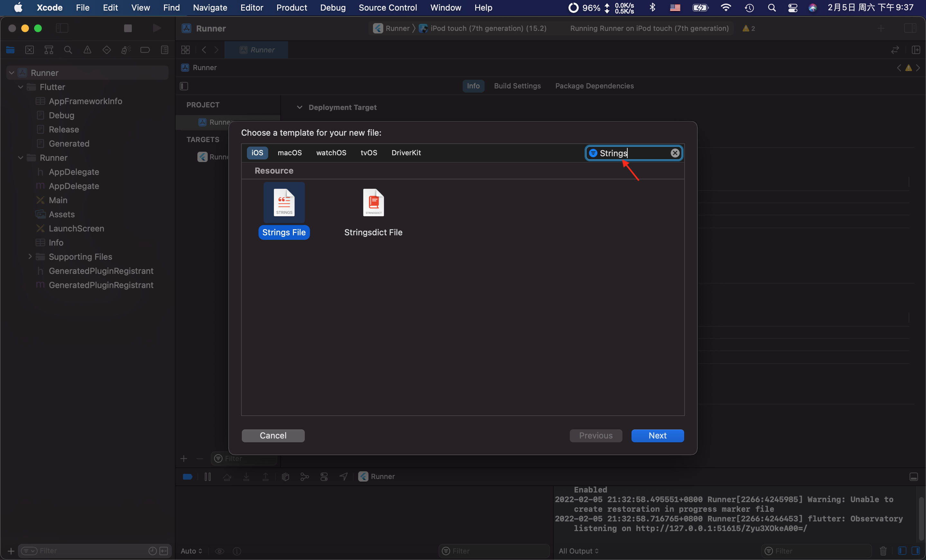Viewport: 926px width, 560px height.
Task: Click Cancel in the template dialog
Action: pyautogui.click(x=273, y=436)
